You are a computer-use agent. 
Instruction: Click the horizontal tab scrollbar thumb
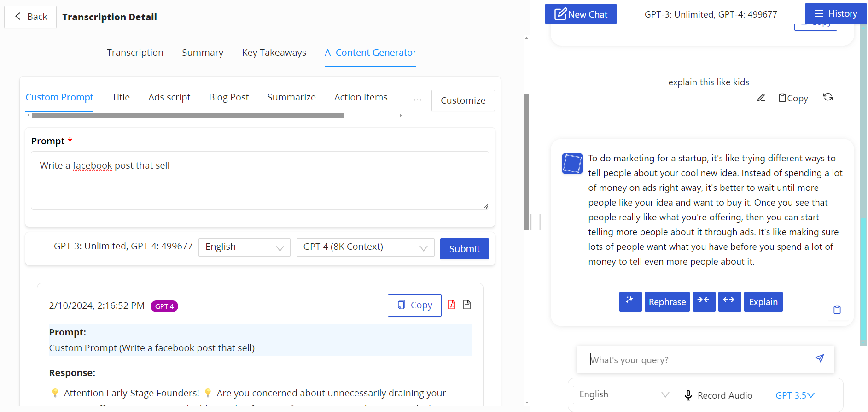coord(188,115)
